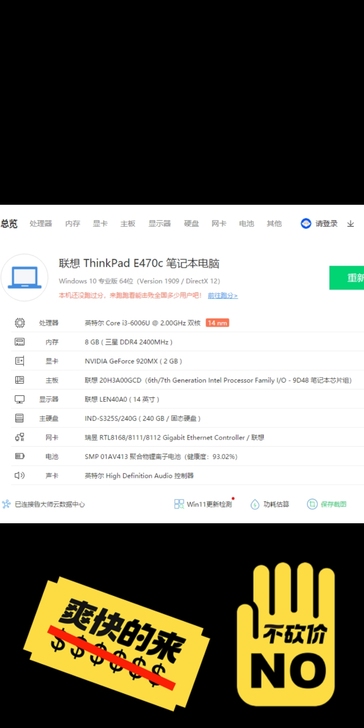The height and width of the screenshot is (728, 364).
Task: Click the save screenshot icon
Action: pyautogui.click(x=312, y=504)
